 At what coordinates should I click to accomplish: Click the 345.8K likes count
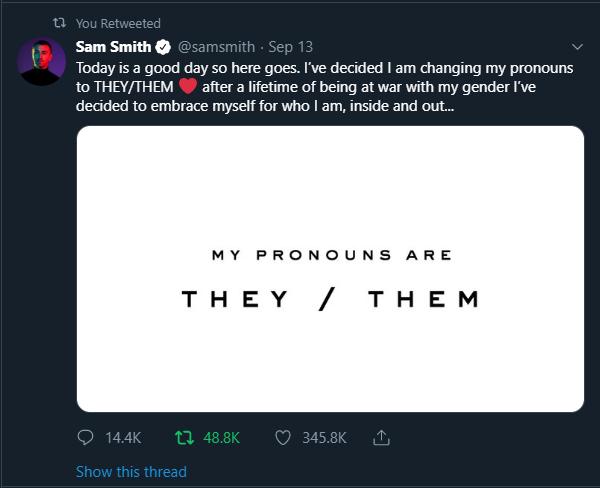(x=324, y=438)
